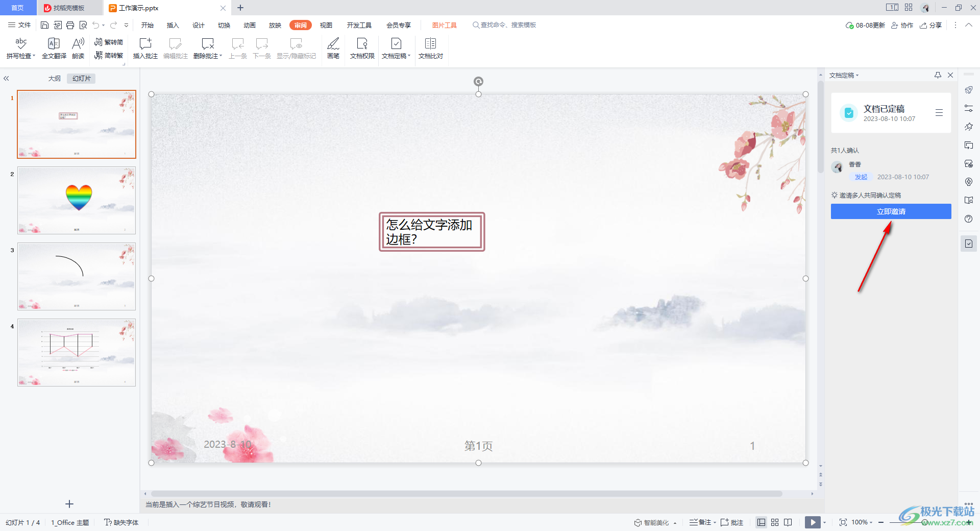Add a new slide with plus icon

click(69, 504)
